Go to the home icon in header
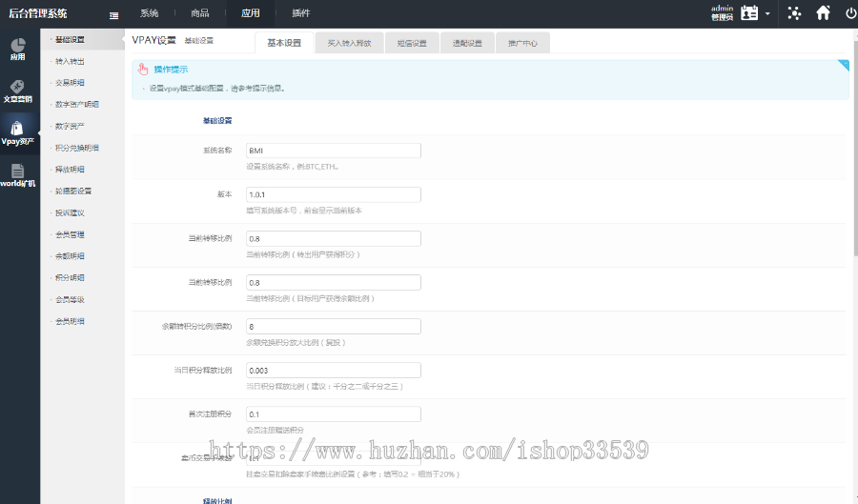The width and height of the screenshot is (858, 504). [x=823, y=13]
